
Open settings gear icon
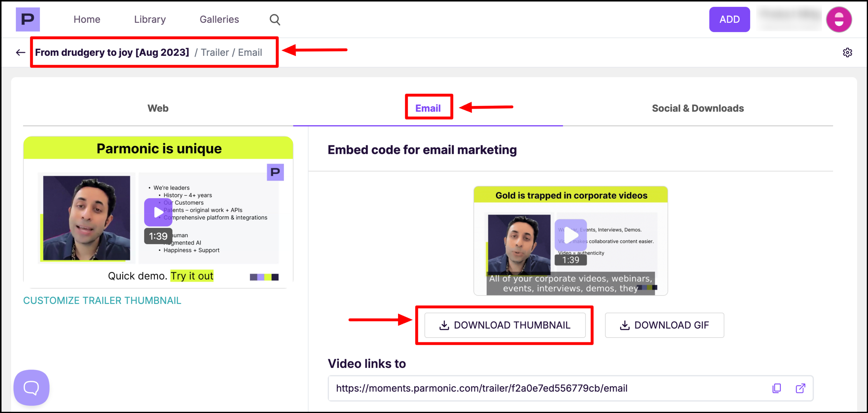pyautogui.click(x=847, y=52)
